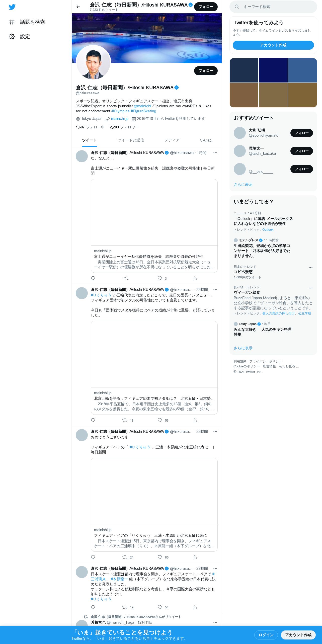Open mainichi.jp profile link
The width and height of the screenshot is (322, 644).
(x=120, y=119)
